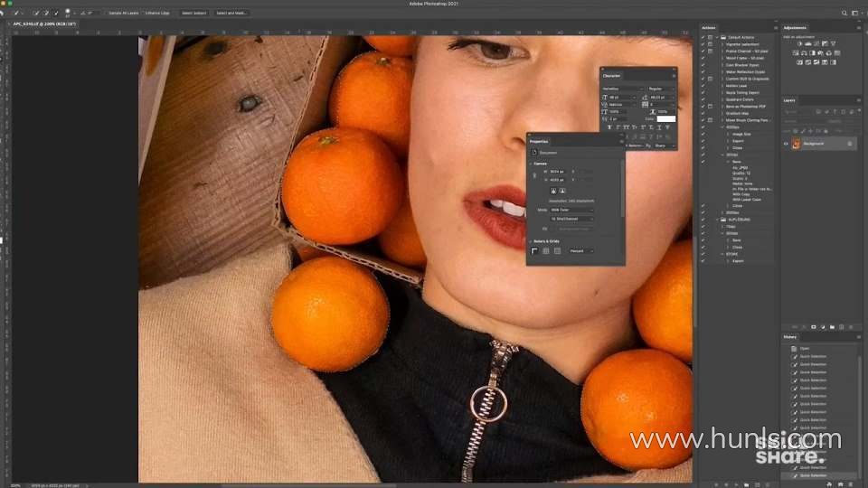The image size is (868, 488).
Task: Add a Color Balance adjustment layer
Action: (x=804, y=53)
